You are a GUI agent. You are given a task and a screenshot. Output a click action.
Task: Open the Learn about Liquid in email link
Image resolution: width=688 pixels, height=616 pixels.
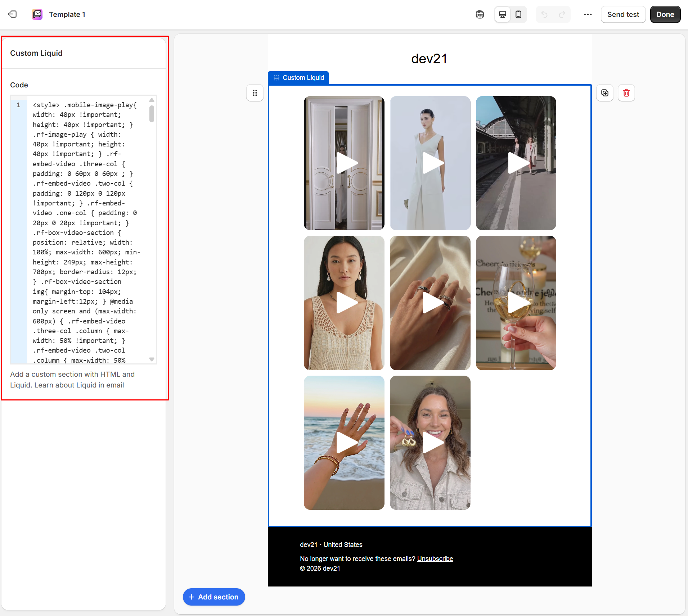(x=79, y=385)
